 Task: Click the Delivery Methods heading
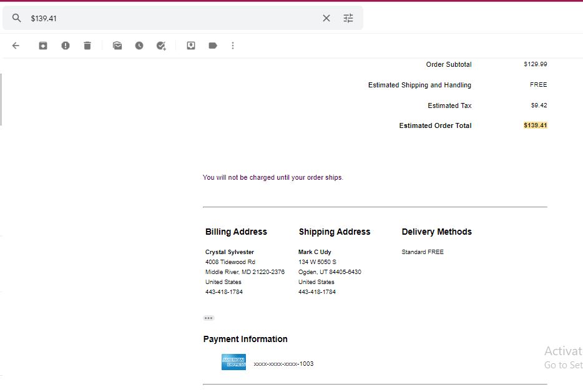[x=436, y=232]
